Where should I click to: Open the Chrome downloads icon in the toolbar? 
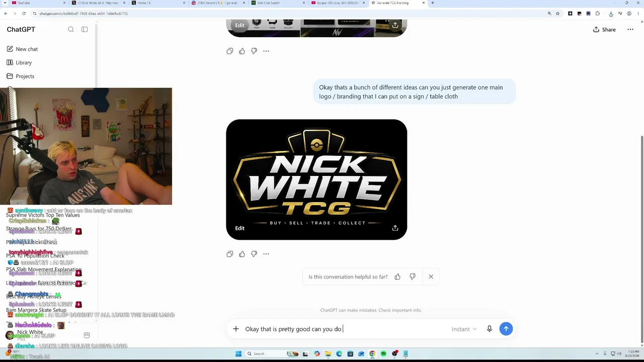[610, 14]
